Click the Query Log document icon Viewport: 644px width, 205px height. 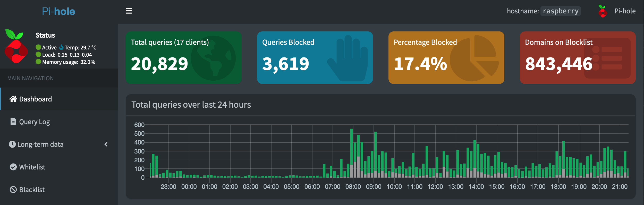pyautogui.click(x=13, y=122)
